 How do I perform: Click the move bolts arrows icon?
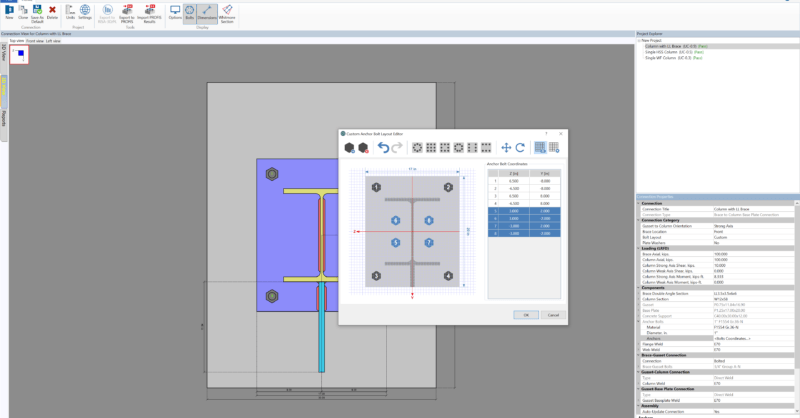506,148
